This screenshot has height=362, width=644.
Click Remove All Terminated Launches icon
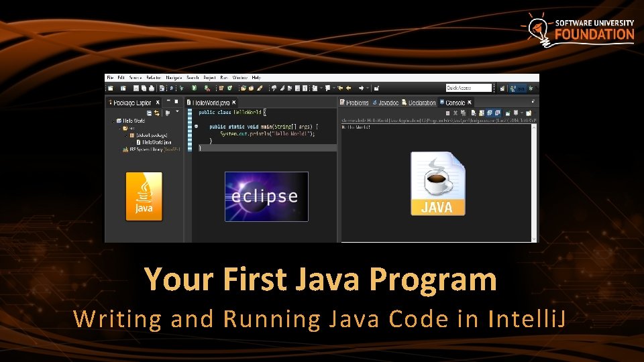coord(464,113)
